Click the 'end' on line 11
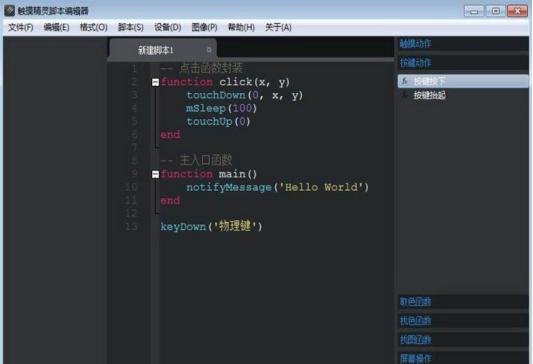 click(170, 201)
